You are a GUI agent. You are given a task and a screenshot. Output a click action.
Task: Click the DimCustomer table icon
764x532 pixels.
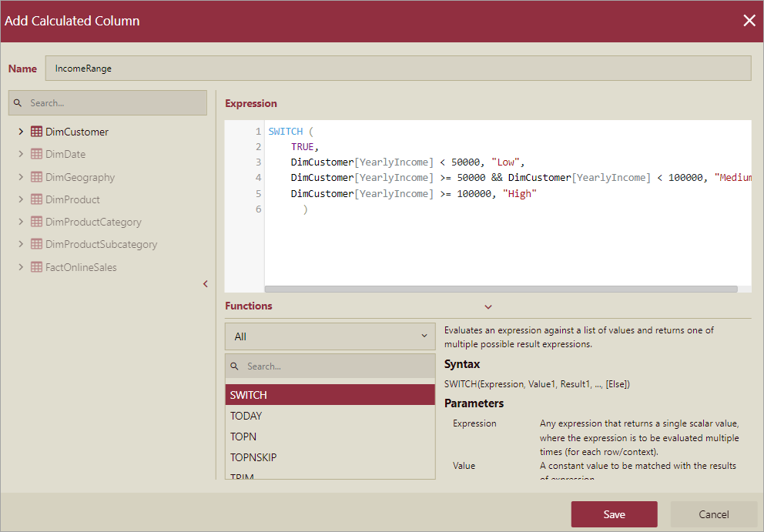[x=36, y=132]
